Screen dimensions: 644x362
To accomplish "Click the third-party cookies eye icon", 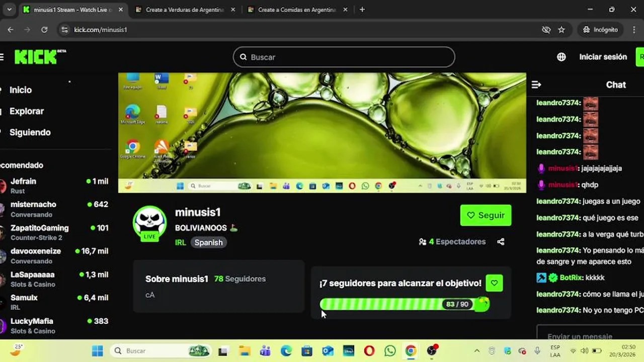I will (546, 30).
